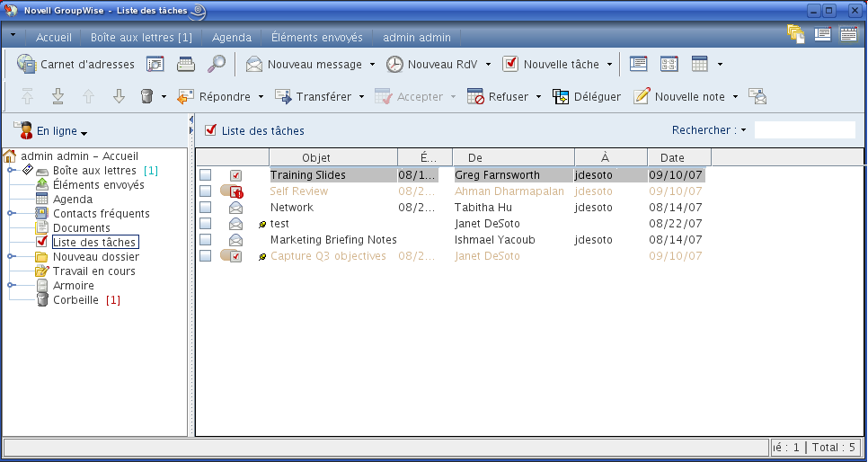The width and height of the screenshot is (868, 462).
Task: Click the move down arrow icon
Action: pos(119,96)
